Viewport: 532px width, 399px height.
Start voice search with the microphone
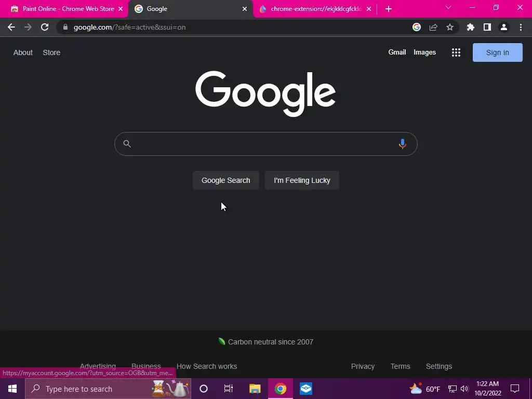coord(403,144)
